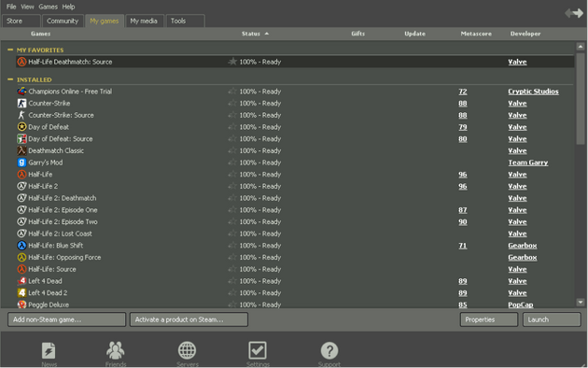Open Metascore 72 link for Champions Online
Image resolution: width=588 pixels, height=368 pixels.
[463, 92]
